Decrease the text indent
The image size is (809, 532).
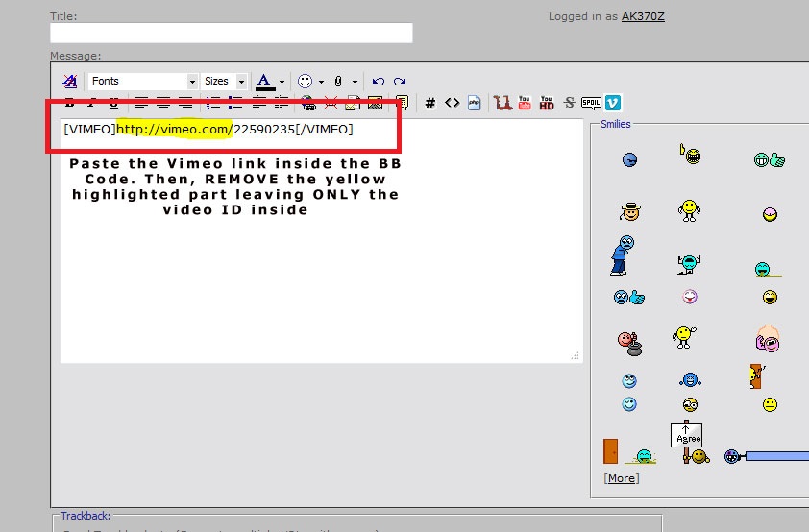259,103
